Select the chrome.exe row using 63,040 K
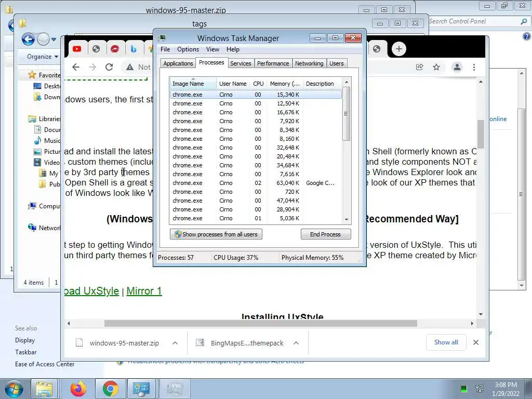 tap(256, 183)
